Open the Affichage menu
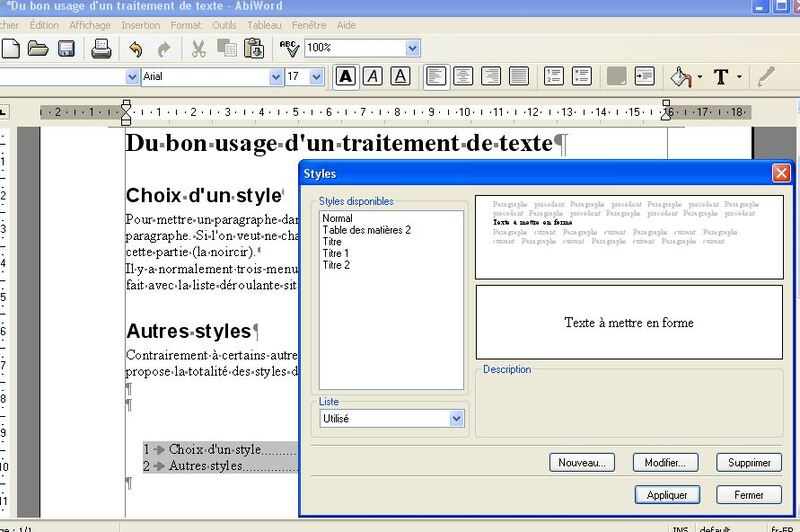 90,25
